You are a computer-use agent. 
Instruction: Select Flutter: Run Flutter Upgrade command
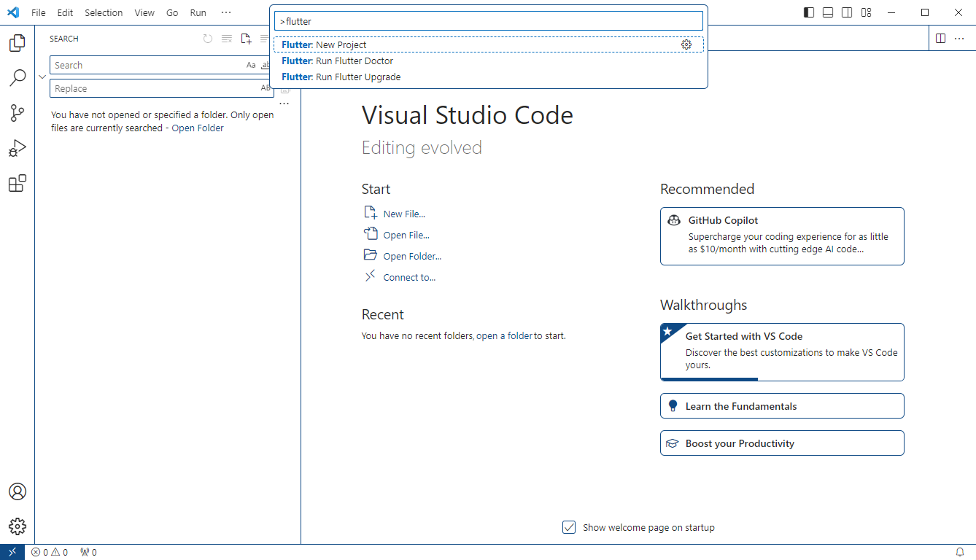[x=489, y=77]
